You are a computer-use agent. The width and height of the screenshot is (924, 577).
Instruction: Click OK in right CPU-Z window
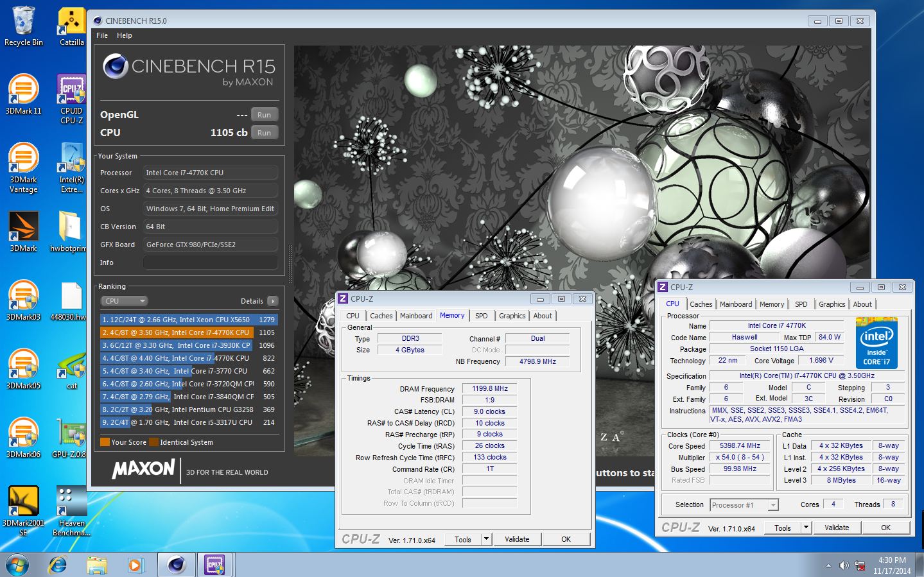click(x=886, y=528)
